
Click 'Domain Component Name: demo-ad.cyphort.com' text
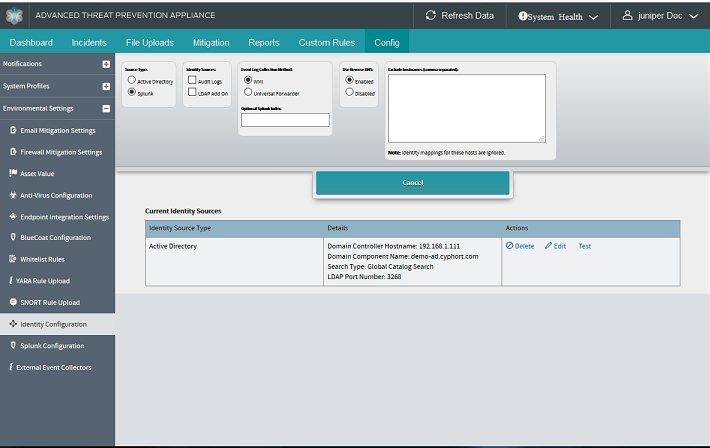403,256
